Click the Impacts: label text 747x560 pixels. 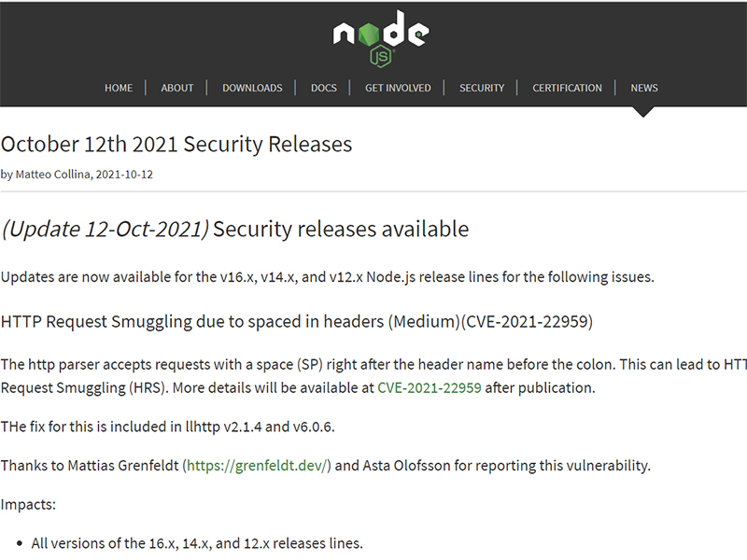coord(28,504)
